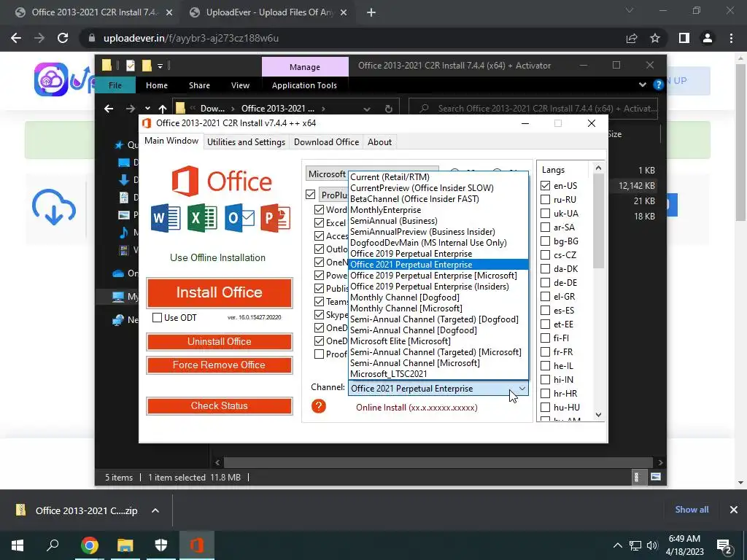Open Chrome three-dot menu

click(731, 38)
